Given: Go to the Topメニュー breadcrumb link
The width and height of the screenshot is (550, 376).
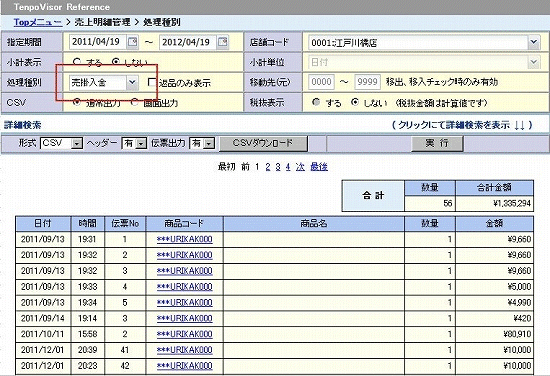Looking at the screenshot, I should click(x=38, y=22).
